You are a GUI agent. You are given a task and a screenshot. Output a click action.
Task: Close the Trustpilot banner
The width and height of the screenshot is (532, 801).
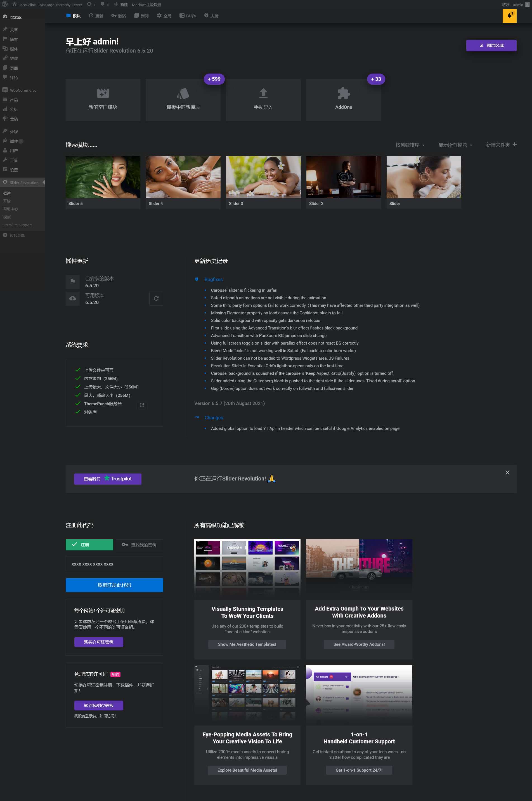[507, 472]
